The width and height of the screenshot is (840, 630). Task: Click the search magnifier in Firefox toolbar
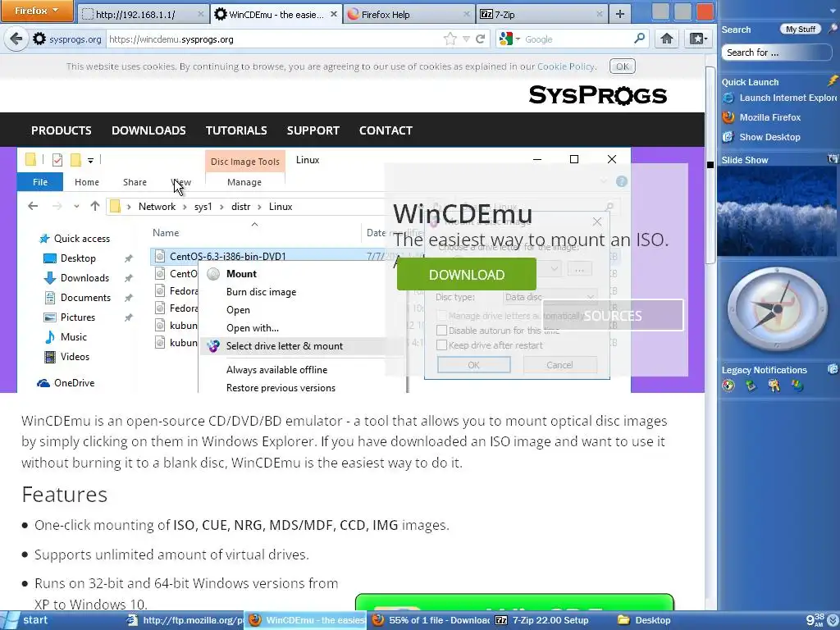click(640, 39)
